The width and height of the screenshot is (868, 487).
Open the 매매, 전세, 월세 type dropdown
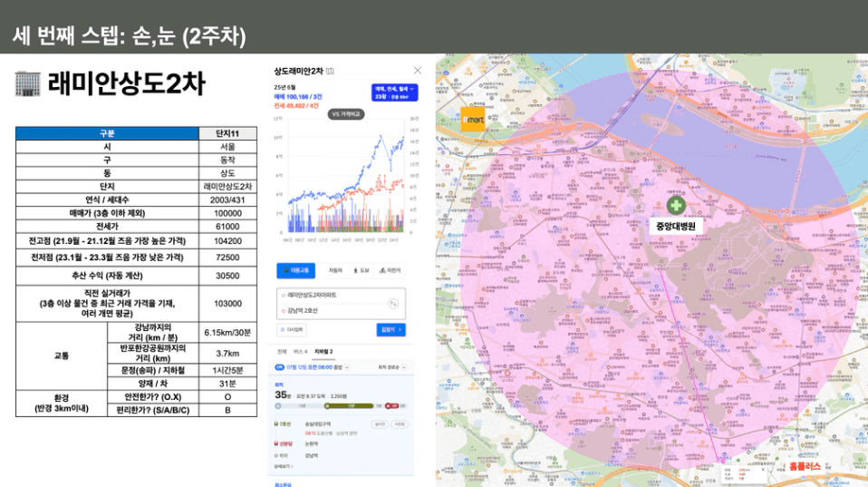[x=395, y=93]
